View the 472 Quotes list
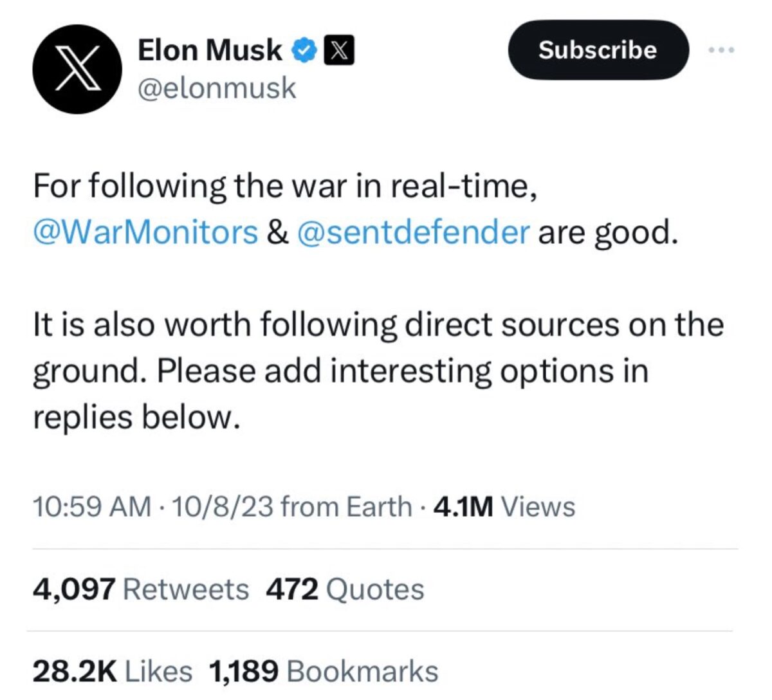This screenshot has width=772, height=700. pyautogui.click(x=345, y=587)
